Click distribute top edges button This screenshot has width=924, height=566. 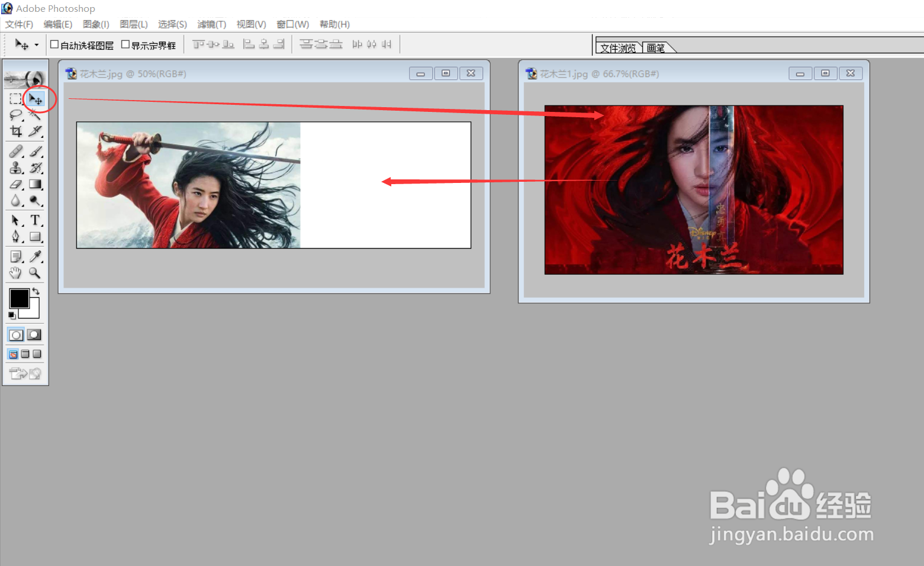[x=306, y=44]
